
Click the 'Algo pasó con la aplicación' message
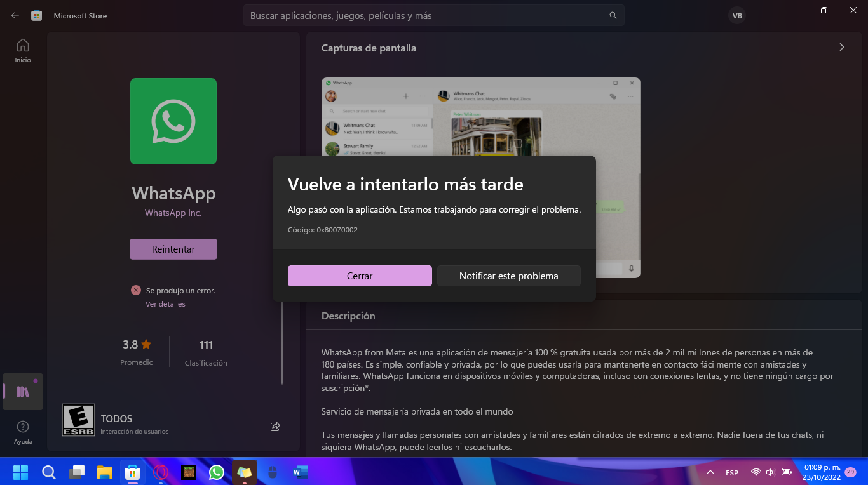(x=434, y=209)
